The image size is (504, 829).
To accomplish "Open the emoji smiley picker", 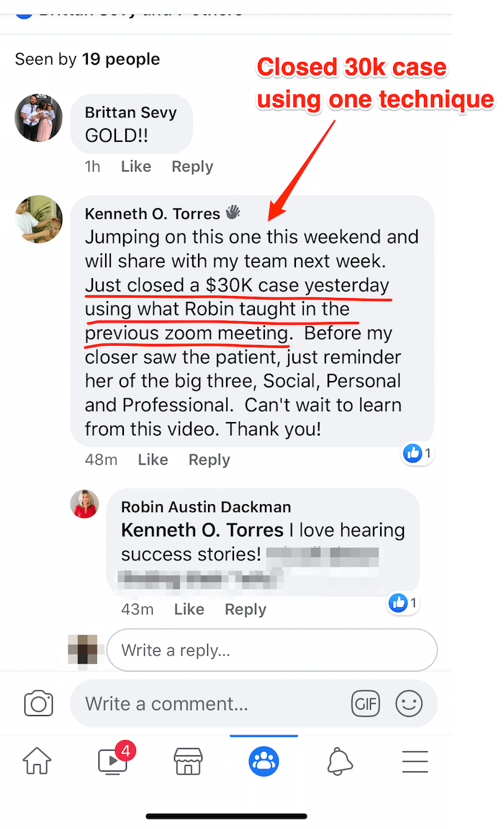I will click(x=409, y=704).
